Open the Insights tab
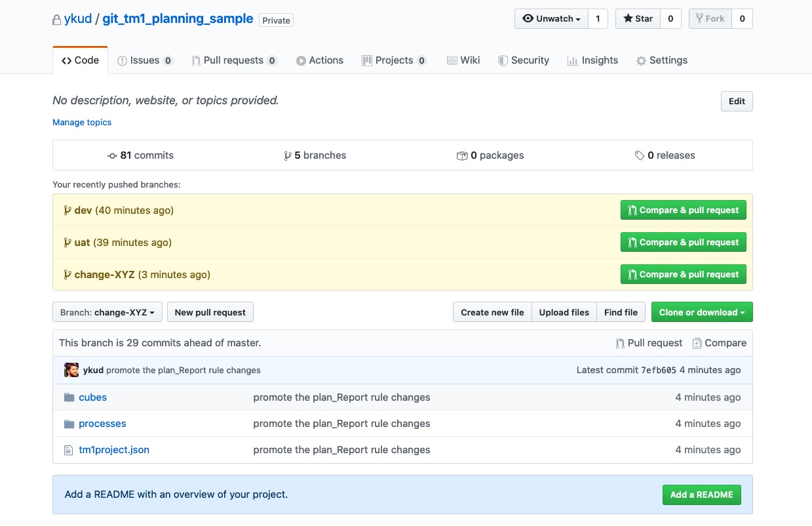812x526 pixels. (x=592, y=60)
